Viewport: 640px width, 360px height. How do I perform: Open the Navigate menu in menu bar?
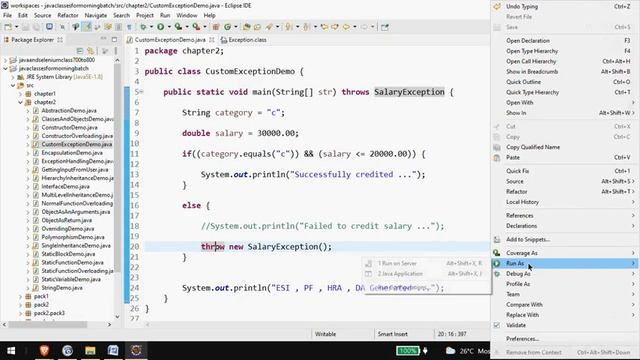(96, 16)
